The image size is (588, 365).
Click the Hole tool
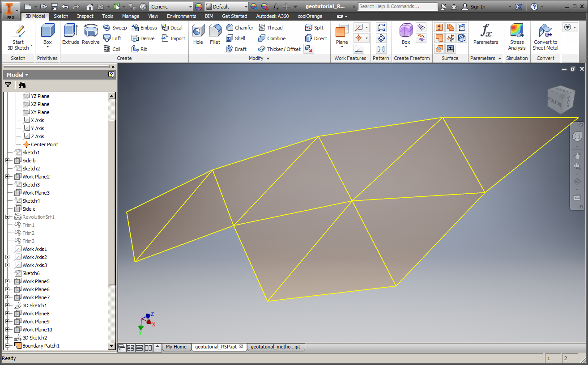coord(198,34)
